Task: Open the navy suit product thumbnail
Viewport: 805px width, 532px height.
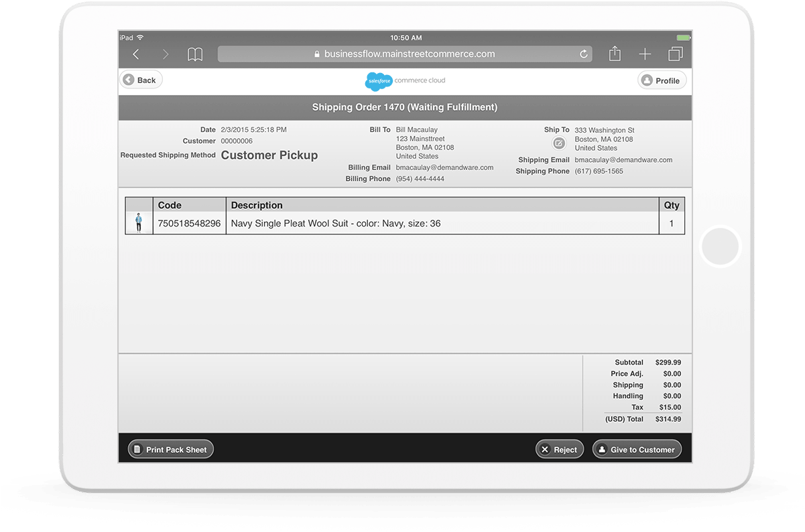Action: coord(139,223)
